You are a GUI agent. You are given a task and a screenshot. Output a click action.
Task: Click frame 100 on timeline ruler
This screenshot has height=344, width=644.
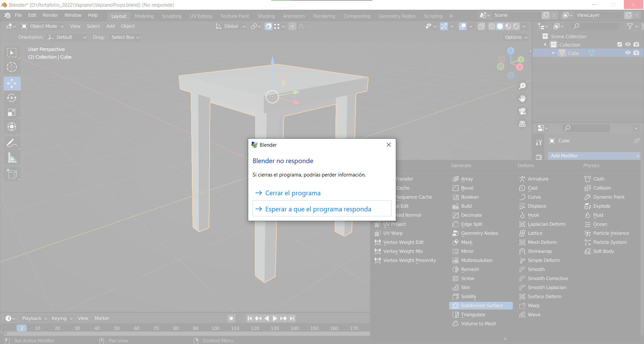tap(215, 328)
